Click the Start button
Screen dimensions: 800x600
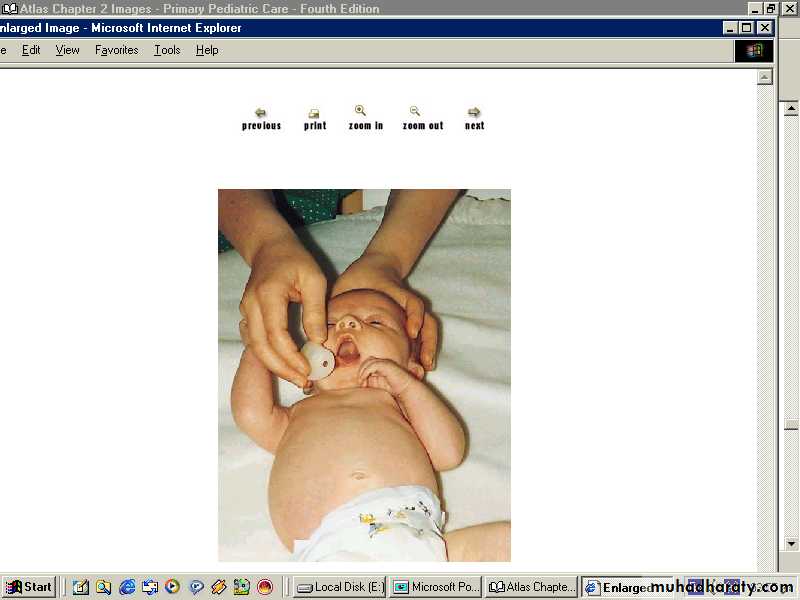coord(29,587)
